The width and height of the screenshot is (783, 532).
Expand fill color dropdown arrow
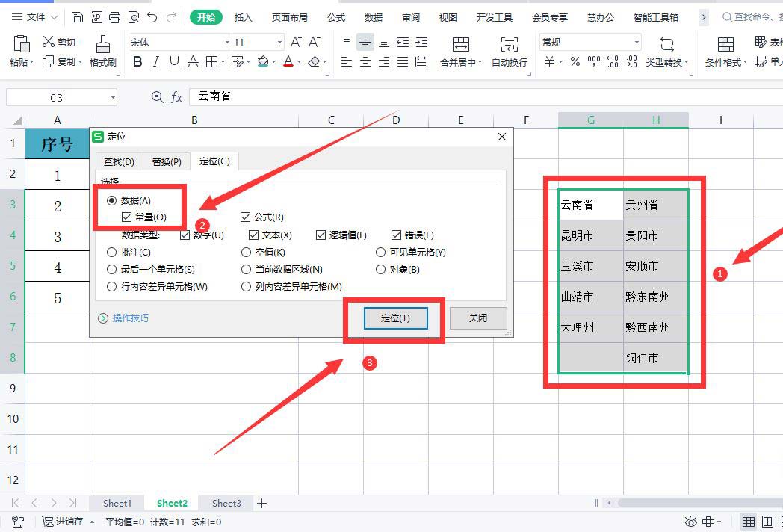coord(273,62)
